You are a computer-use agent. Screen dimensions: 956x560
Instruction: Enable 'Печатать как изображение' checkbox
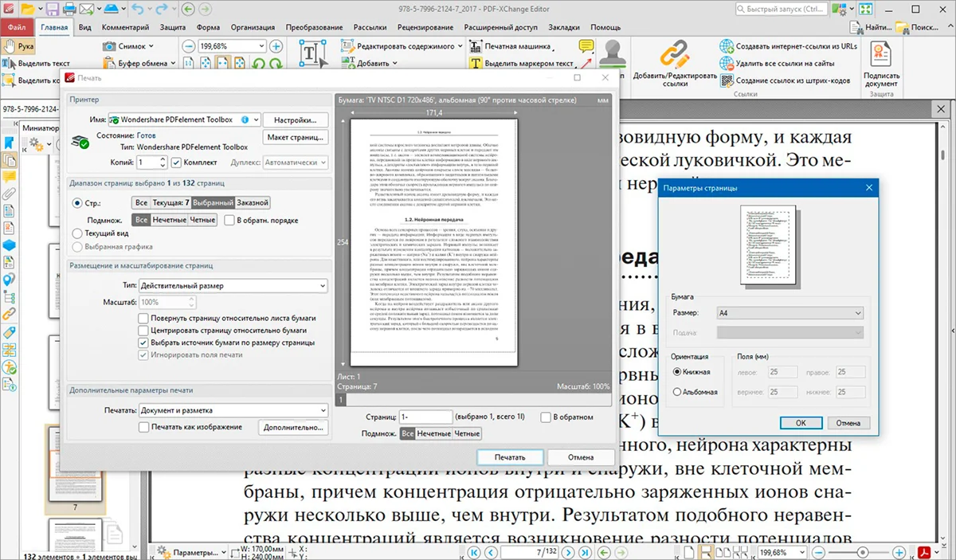click(x=144, y=427)
